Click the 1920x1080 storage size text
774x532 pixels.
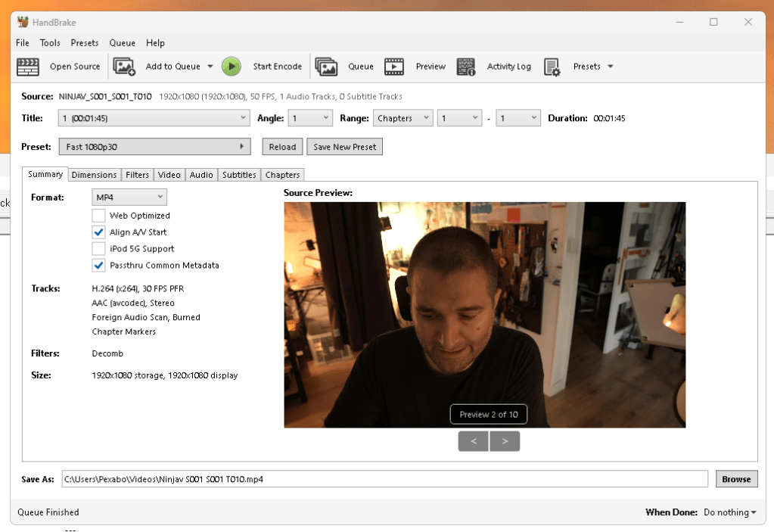[x=165, y=375]
